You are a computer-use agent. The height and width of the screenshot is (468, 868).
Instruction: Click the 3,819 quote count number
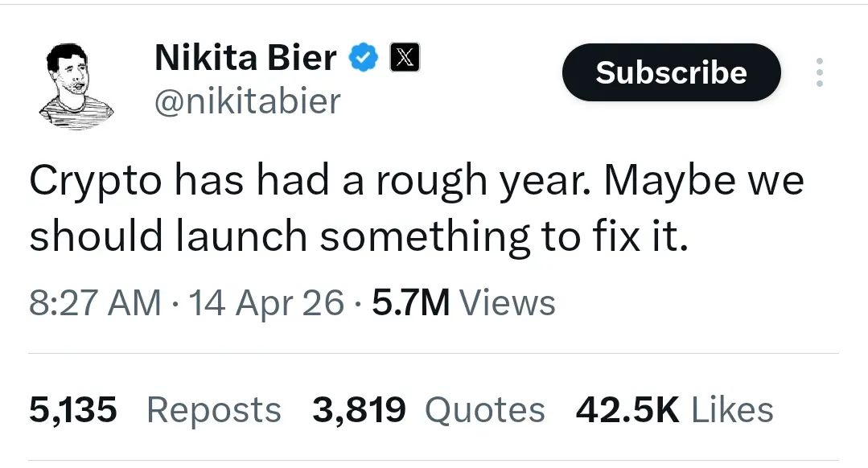tap(359, 410)
